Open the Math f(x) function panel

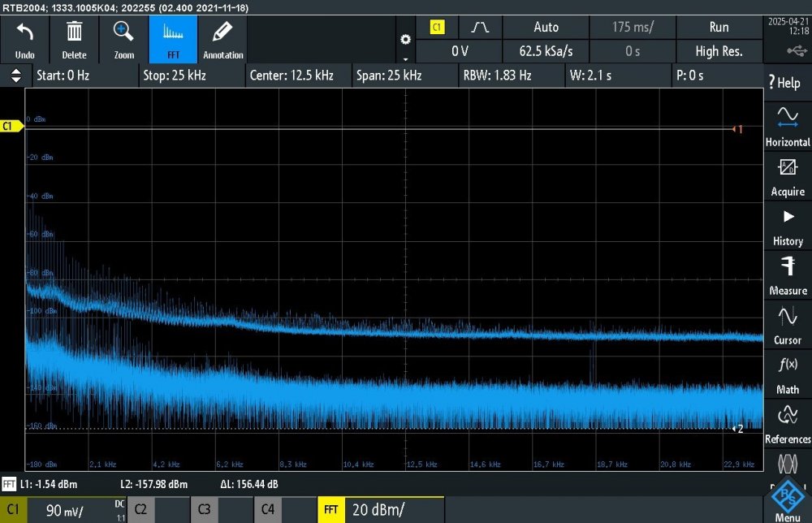pyautogui.click(x=787, y=374)
